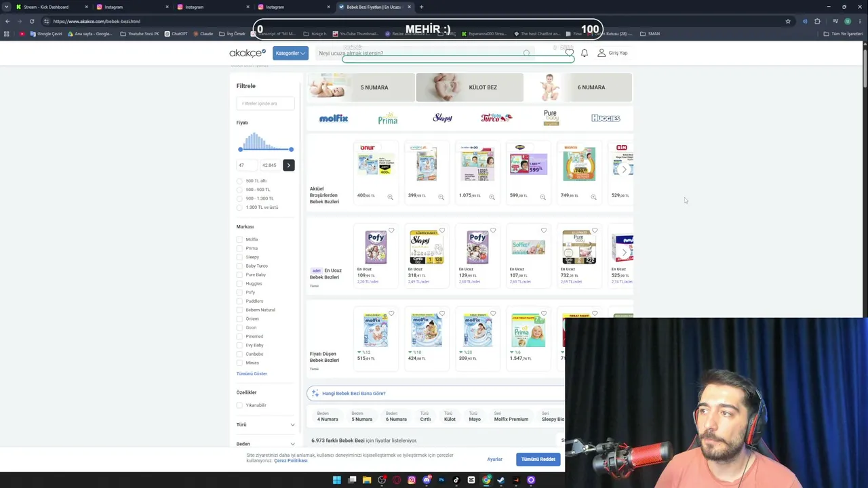This screenshot has height=488, width=868.
Task: Click the maximum price slider handle
Action: pyautogui.click(x=291, y=149)
